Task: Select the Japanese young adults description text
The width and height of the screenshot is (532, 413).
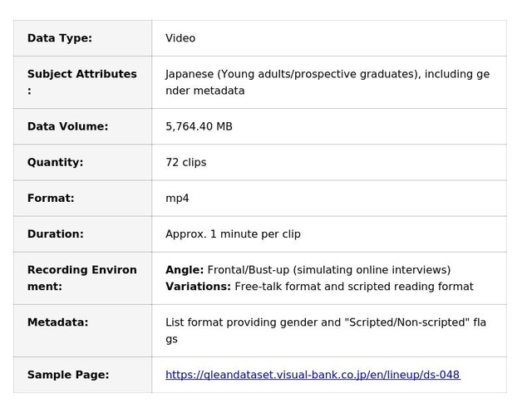Action: coord(328,82)
